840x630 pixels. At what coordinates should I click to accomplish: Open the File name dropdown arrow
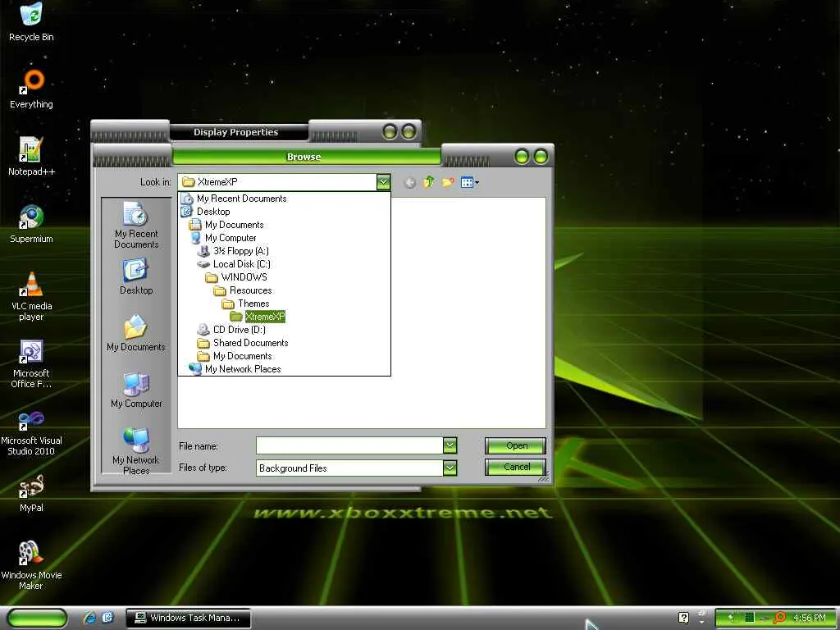tap(450, 445)
